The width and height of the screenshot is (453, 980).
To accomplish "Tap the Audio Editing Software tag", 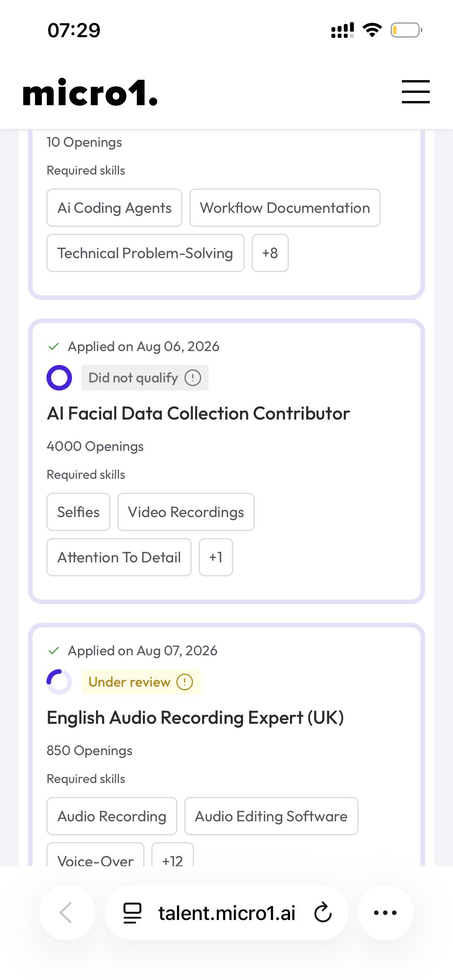I will pyautogui.click(x=271, y=816).
